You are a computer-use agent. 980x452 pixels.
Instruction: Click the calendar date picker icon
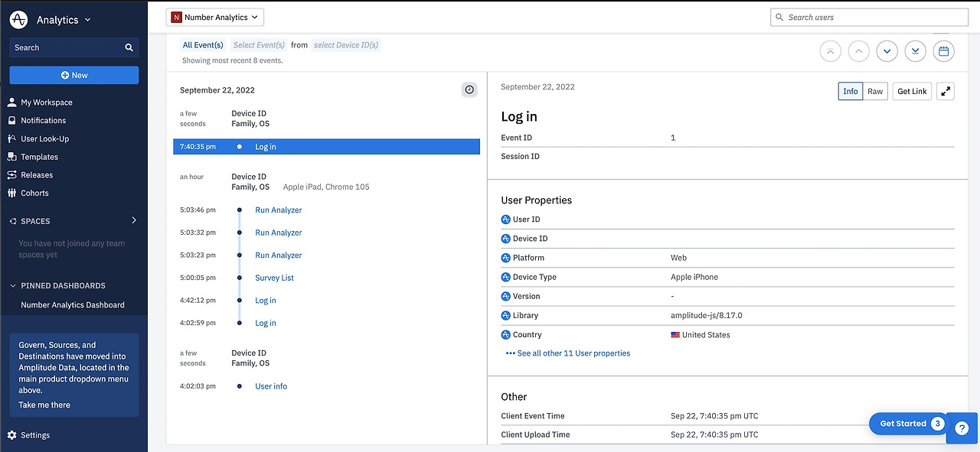click(x=943, y=51)
